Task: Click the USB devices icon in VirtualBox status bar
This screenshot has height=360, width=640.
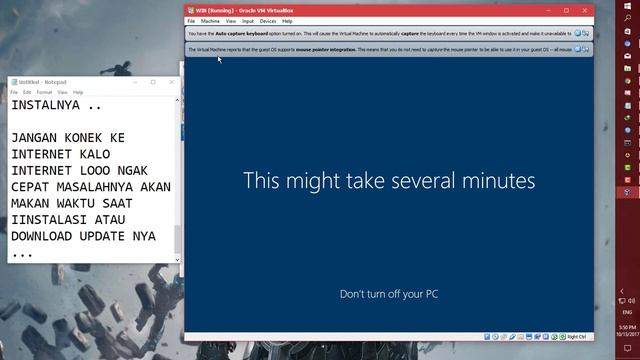Action: (512, 337)
